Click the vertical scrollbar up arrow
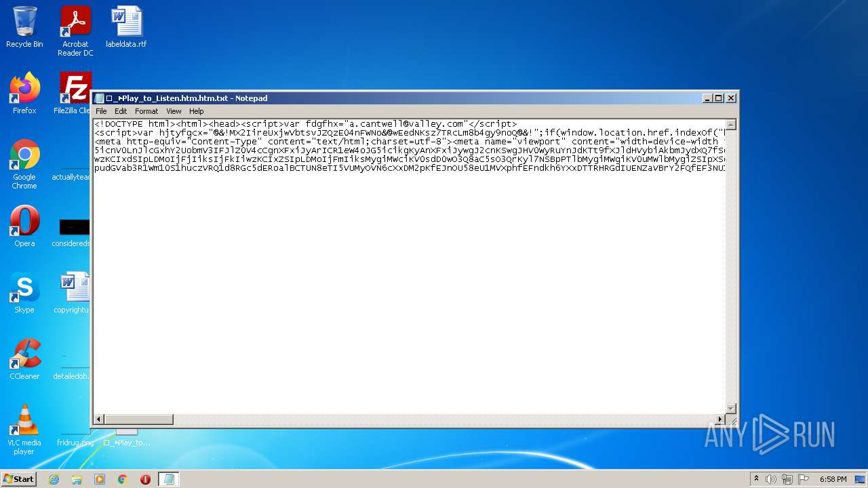This screenshot has height=488, width=868. (731, 125)
